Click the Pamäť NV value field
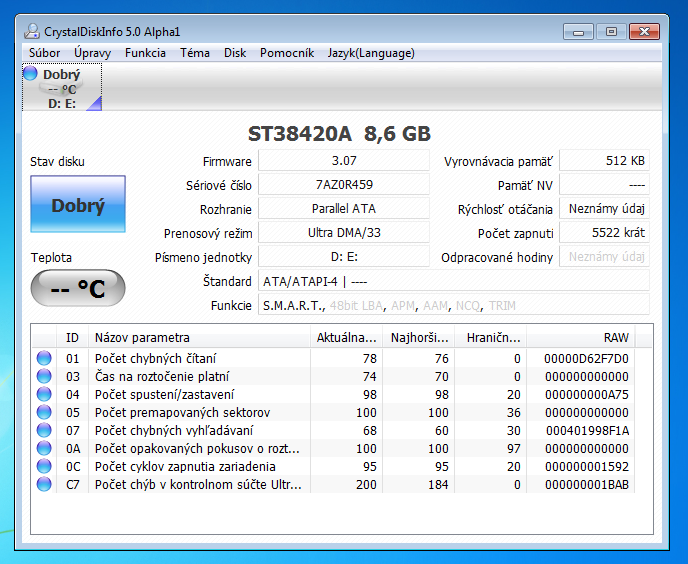The height and width of the screenshot is (564, 688). tap(604, 184)
